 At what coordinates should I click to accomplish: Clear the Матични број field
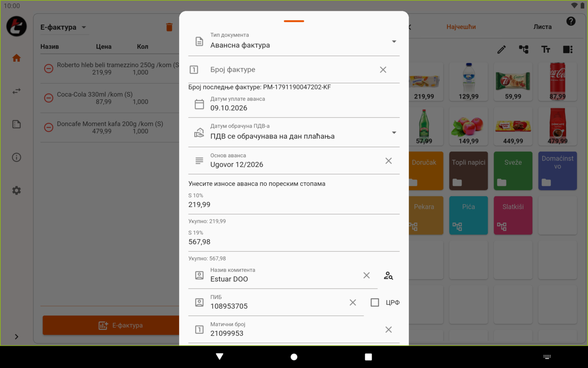[x=389, y=329]
